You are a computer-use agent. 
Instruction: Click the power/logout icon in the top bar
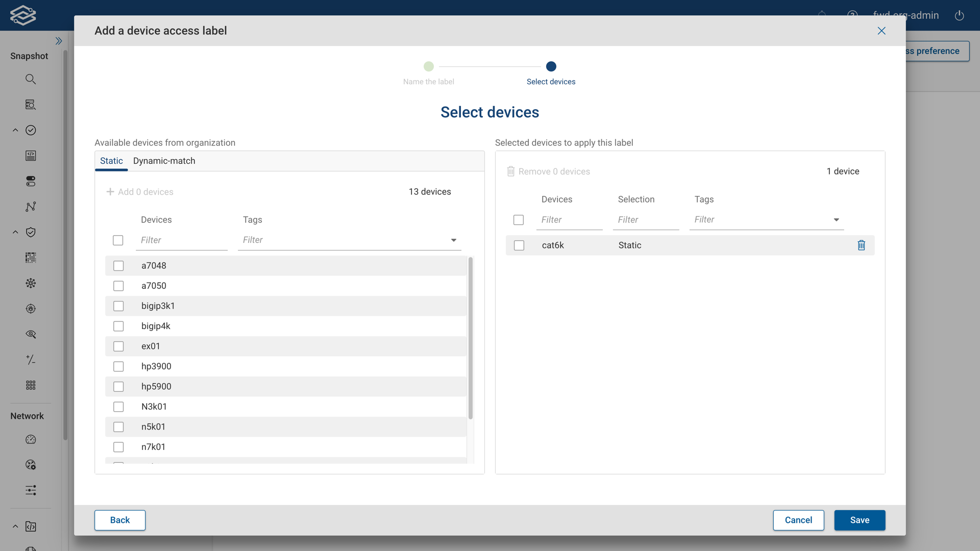(x=959, y=15)
